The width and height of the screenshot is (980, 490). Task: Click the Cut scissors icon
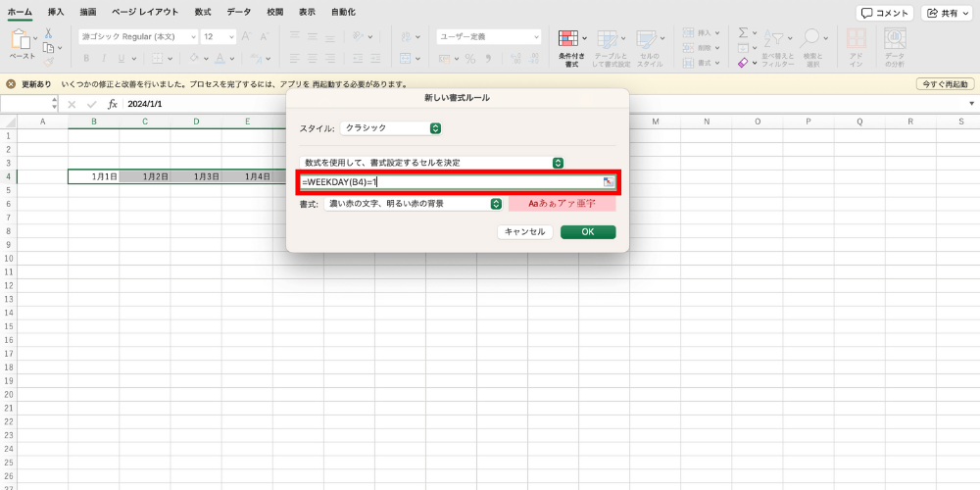point(49,33)
